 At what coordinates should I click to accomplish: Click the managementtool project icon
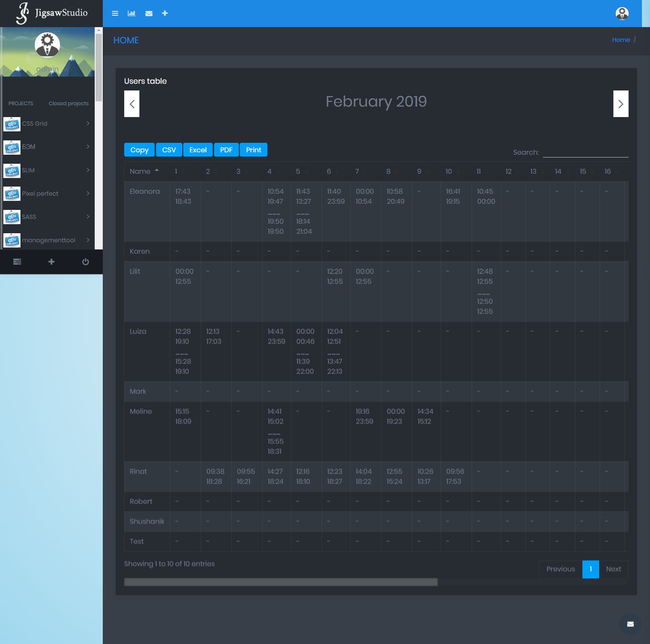(12, 240)
